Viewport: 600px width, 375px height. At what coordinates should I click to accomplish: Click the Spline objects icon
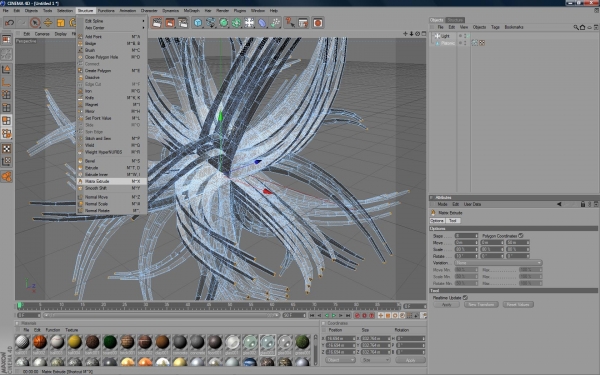tap(210, 23)
